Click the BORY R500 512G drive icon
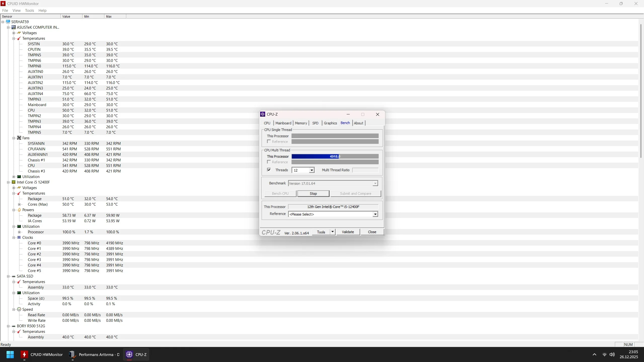The width and height of the screenshot is (644, 362). coord(14,326)
